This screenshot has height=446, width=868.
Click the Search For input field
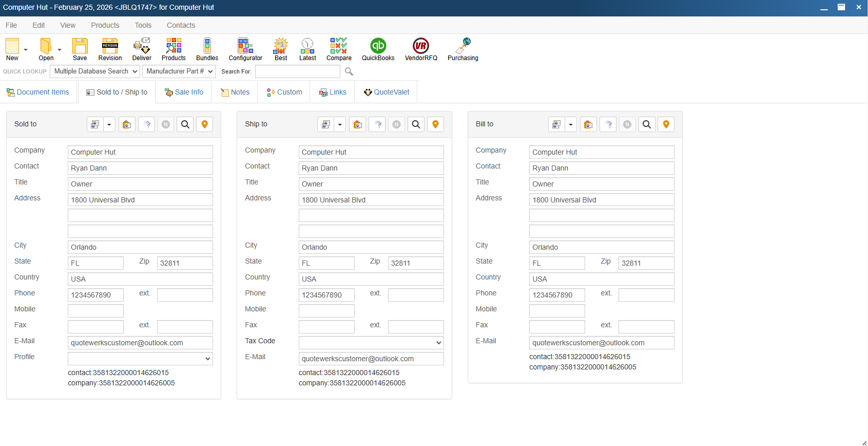298,71
